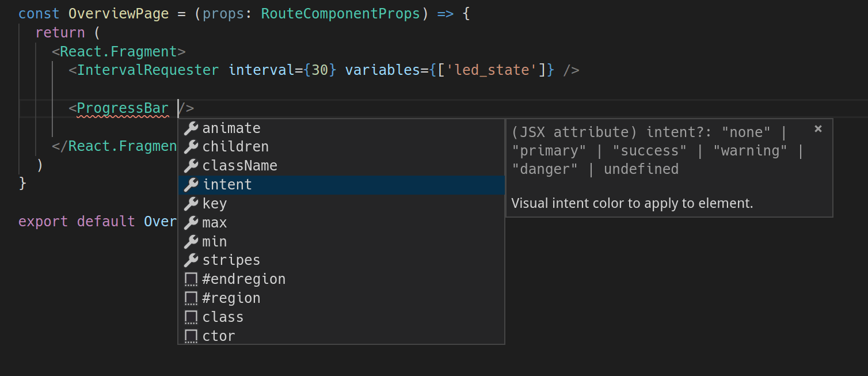Close the intent documentation popup
This screenshot has height=376, width=868.
[x=818, y=129]
